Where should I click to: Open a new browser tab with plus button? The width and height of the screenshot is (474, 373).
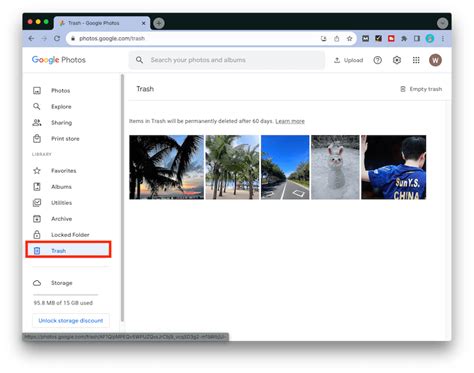pyautogui.click(x=159, y=23)
